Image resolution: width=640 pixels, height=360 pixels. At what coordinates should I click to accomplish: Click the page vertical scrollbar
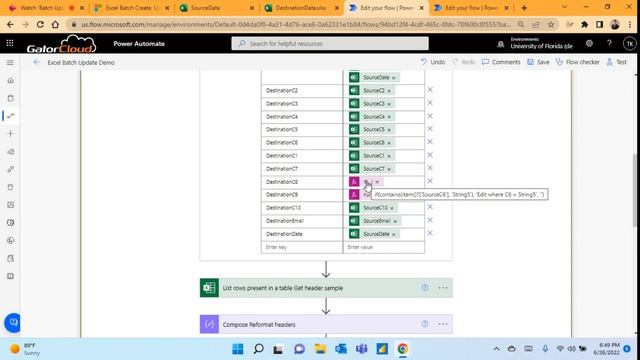point(636,190)
